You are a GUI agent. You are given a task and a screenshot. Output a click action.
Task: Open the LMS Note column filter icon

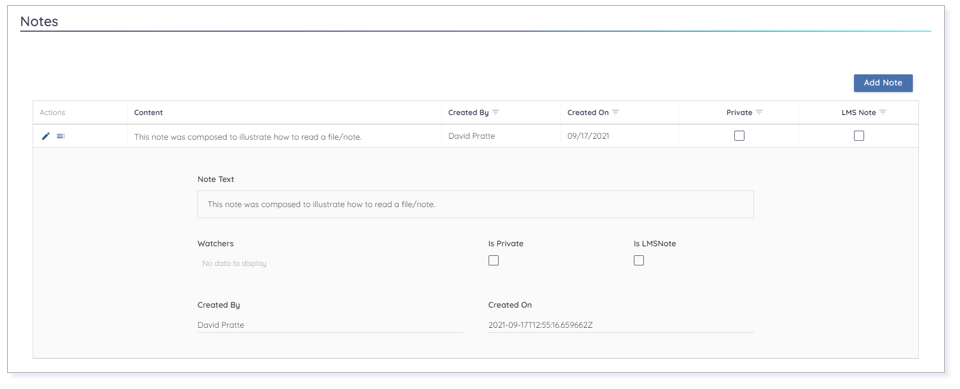[x=883, y=113]
